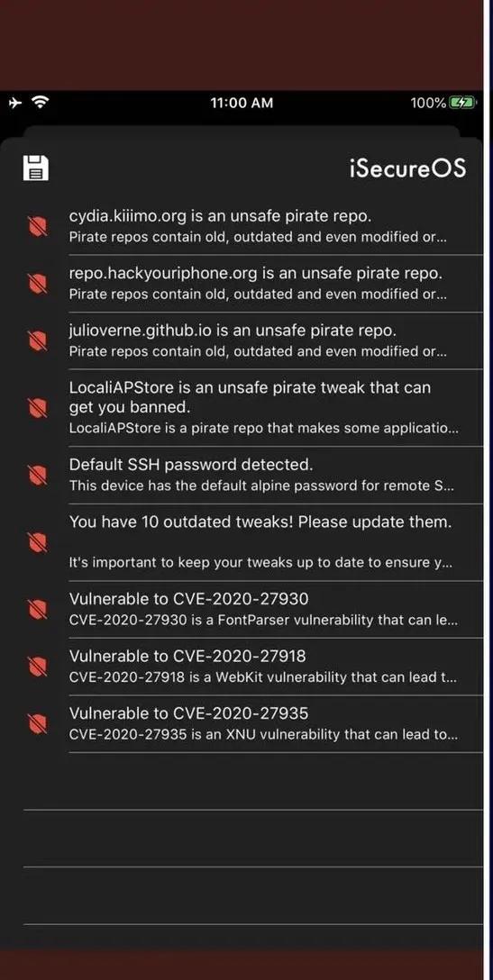The image size is (493, 980).
Task: Tap shield icon beside CVE-2020-27935 entry
Action: click(38, 724)
